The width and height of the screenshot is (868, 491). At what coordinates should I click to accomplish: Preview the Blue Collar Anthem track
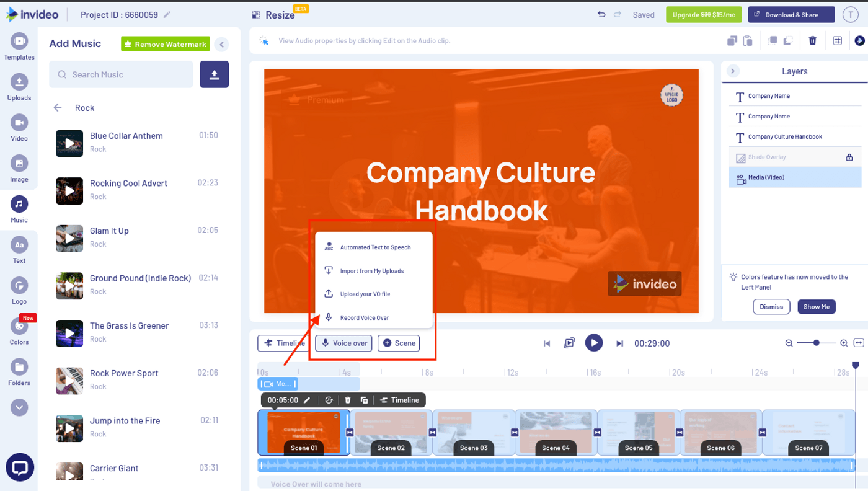pos(69,143)
